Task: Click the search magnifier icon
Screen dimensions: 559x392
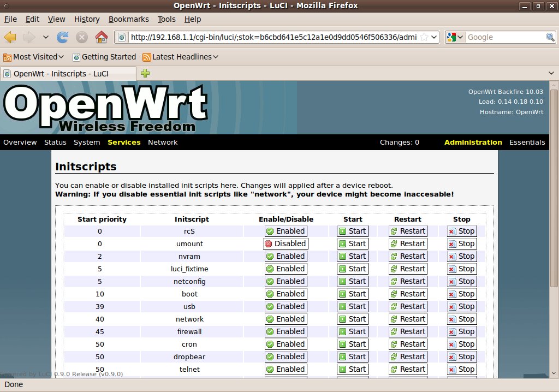Action: (x=550, y=37)
